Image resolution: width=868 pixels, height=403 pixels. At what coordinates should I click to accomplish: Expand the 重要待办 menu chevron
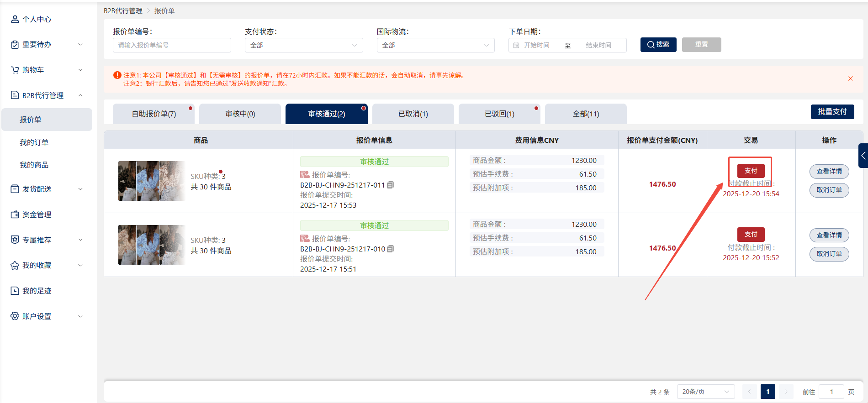point(80,44)
